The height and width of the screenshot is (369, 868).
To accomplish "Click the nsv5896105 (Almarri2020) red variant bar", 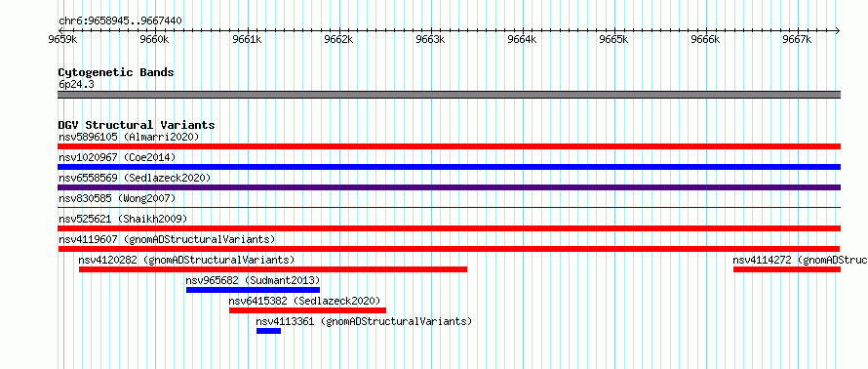I will 449,146.
